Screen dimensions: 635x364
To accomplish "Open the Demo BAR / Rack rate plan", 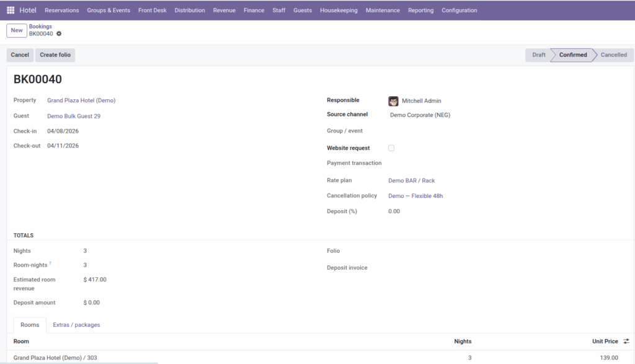I will tap(412, 180).
